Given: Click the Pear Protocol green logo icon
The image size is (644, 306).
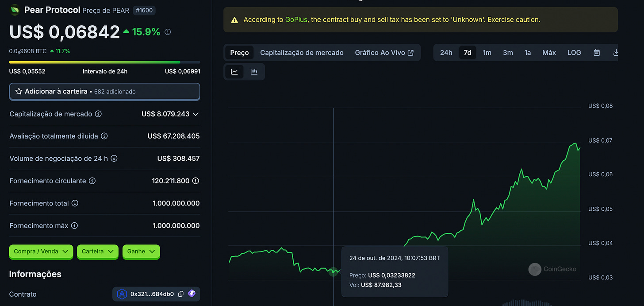Looking at the screenshot, I should [x=15, y=10].
